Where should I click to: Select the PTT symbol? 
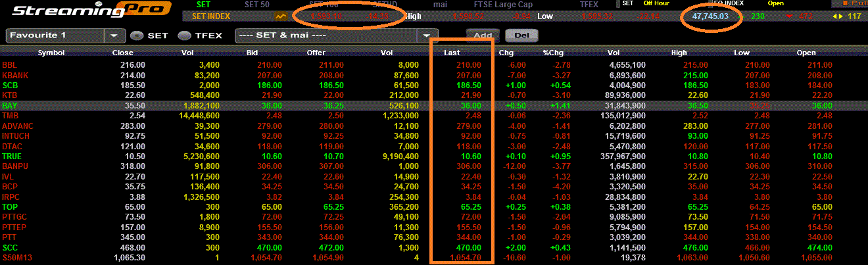click(x=9, y=237)
